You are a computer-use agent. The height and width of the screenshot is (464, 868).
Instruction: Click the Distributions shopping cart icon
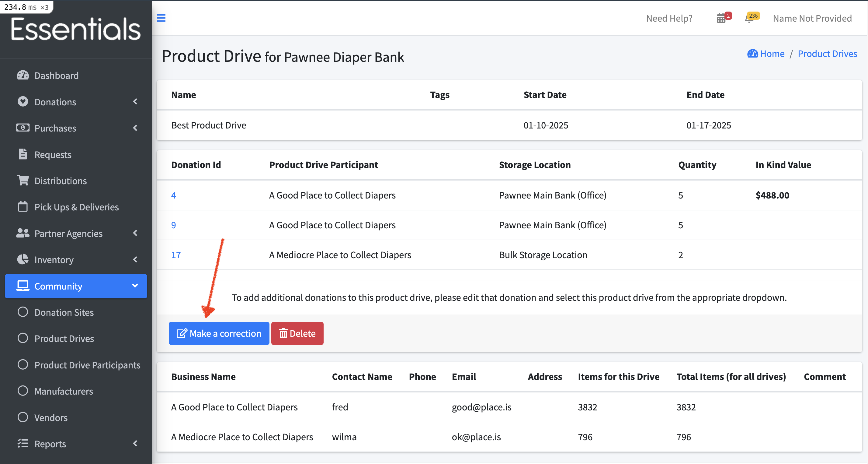[23, 181]
